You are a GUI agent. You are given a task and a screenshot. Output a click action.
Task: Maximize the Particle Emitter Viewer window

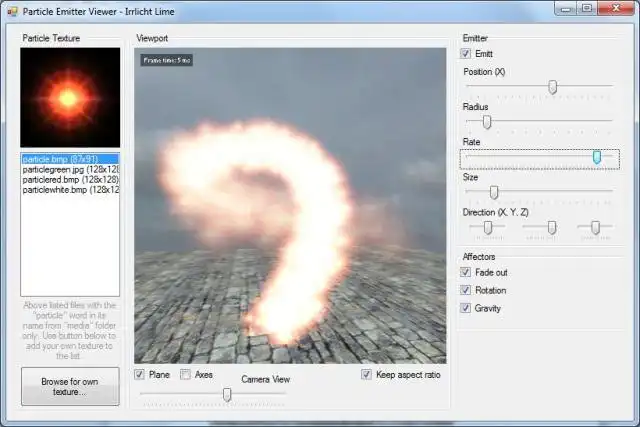[x=587, y=9]
